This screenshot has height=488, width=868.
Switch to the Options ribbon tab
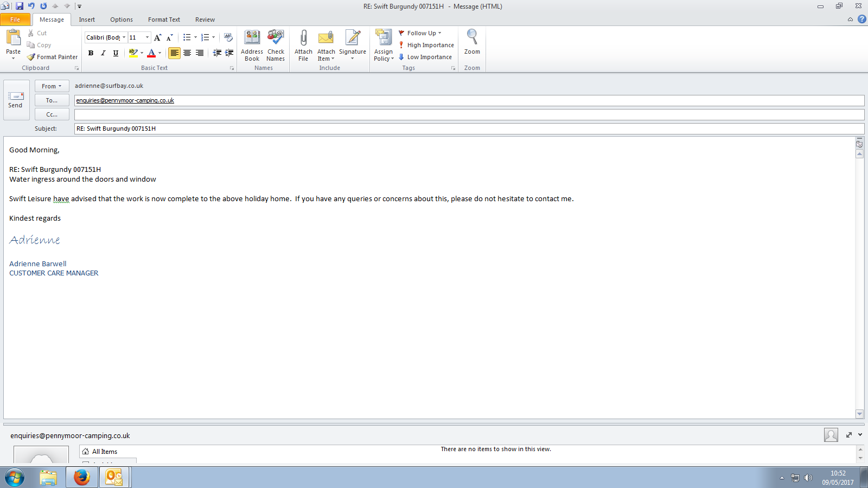click(122, 20)
